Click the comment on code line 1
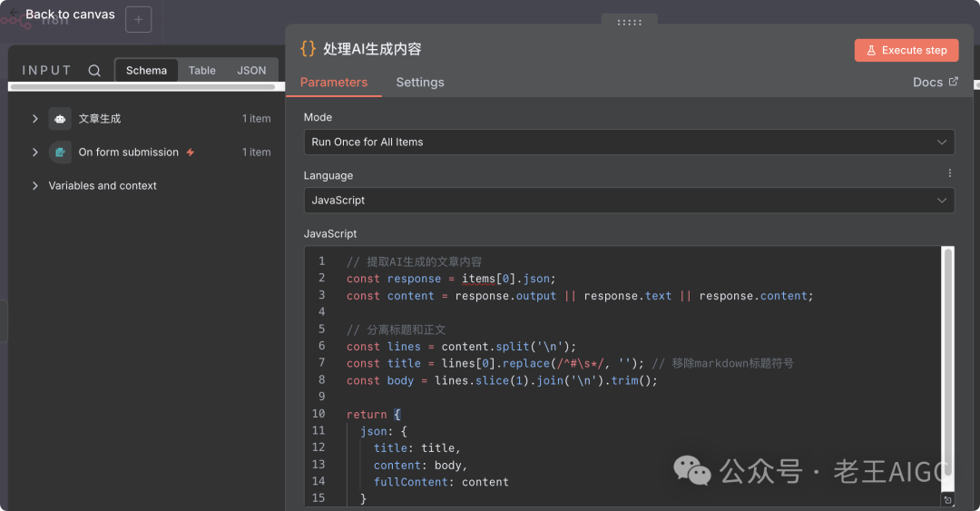Image resolution: width=980 pixels, height=511 pixels. pyautogui.click(x=415, y=261)
